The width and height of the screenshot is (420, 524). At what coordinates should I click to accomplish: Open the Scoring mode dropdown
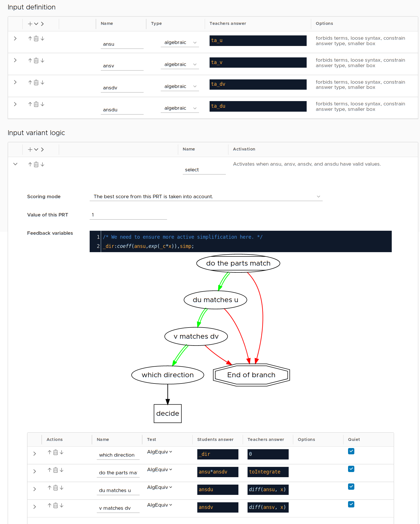tap(206, 196)
